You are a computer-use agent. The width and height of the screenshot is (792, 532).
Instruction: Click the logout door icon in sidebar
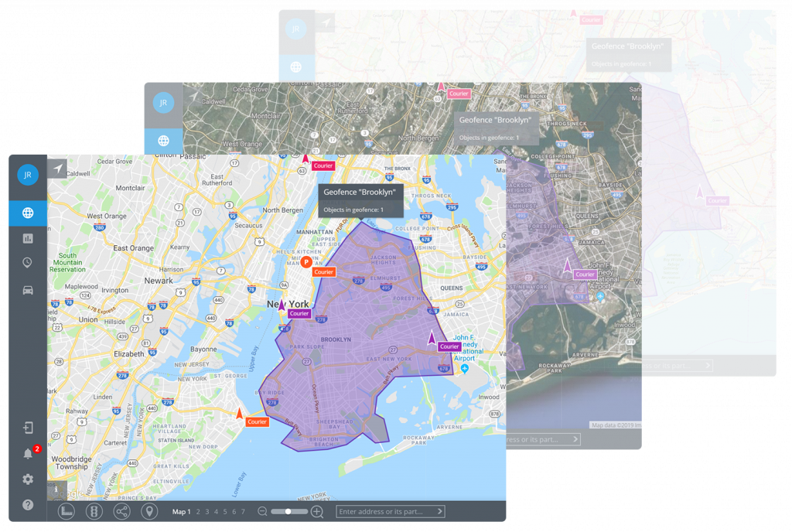pos(28,428)
